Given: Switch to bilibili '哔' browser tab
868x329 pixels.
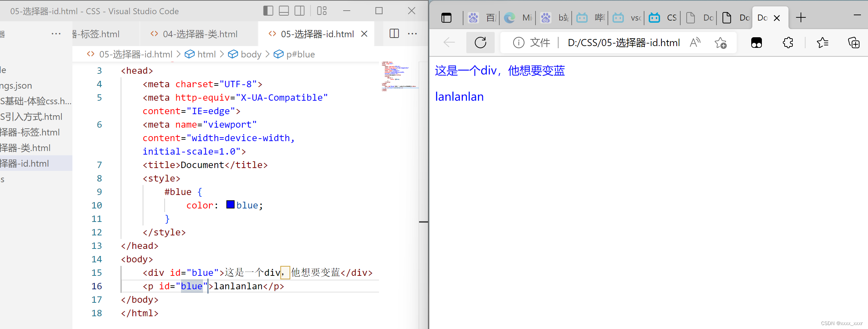Looking at the screenshot, I should point(590,18).
